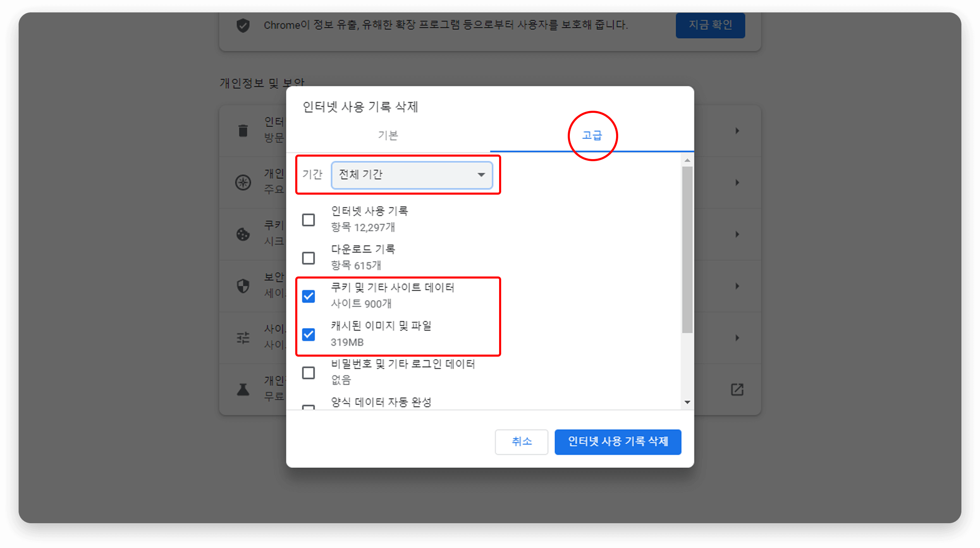Click the flask Privacy Sandbox icon

pyautogui.click(x=243, y=389)
